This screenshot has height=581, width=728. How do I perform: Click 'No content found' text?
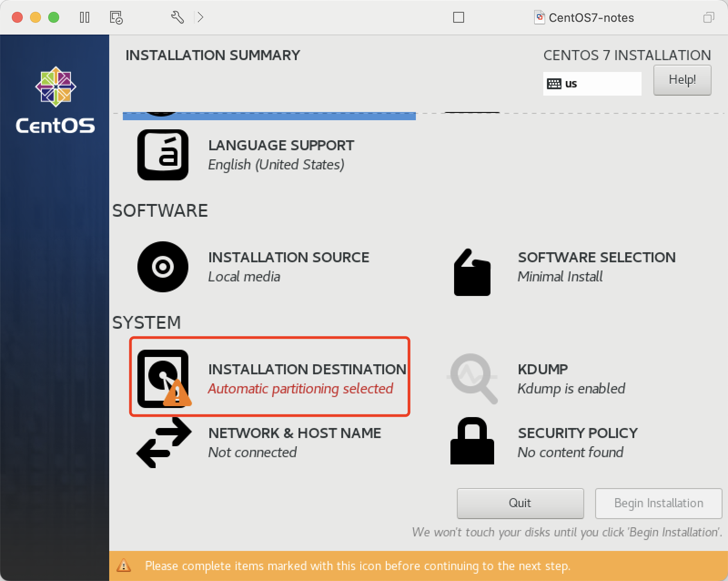pos(571,452)
